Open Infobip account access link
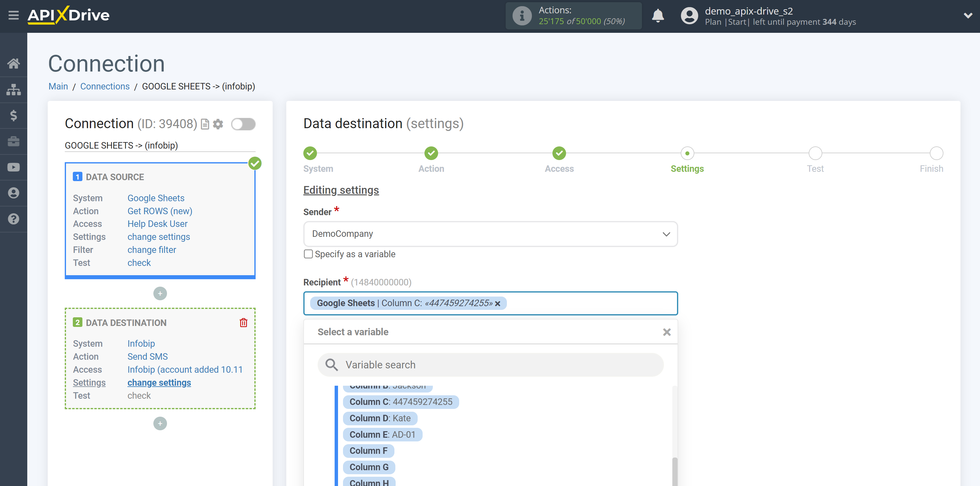 tap(185, 369)
